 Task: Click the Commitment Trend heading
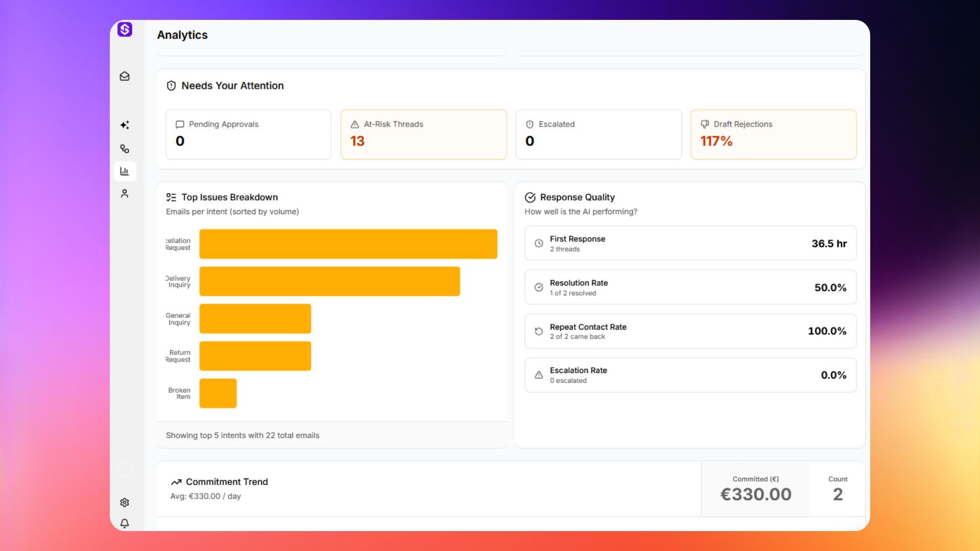click(227, 482)
